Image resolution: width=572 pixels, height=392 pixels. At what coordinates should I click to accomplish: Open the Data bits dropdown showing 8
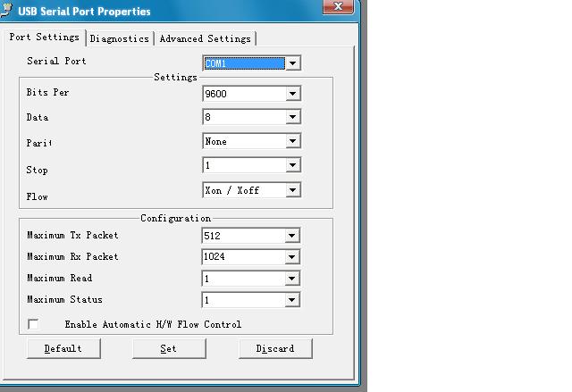coord(292,117)
